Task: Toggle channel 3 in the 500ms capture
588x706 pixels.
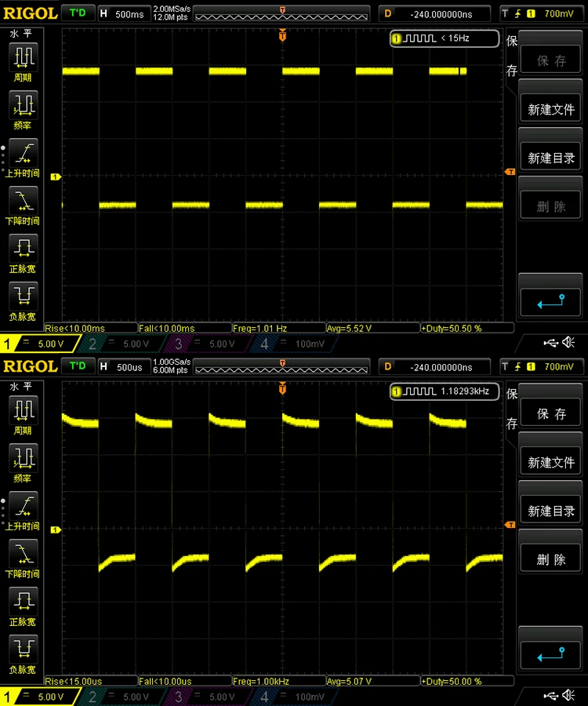Action: (x=208, y=344)
